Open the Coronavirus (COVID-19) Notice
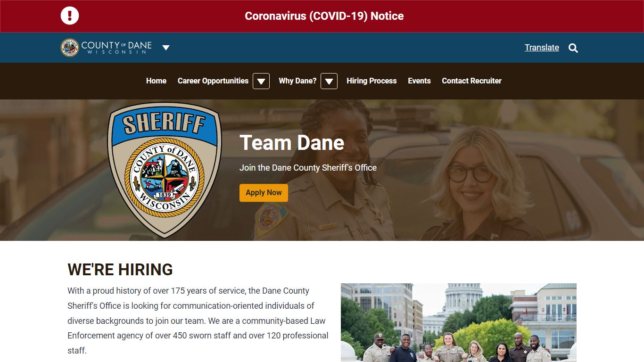Viewport: 644px width, 362px height. coord(324,16)
